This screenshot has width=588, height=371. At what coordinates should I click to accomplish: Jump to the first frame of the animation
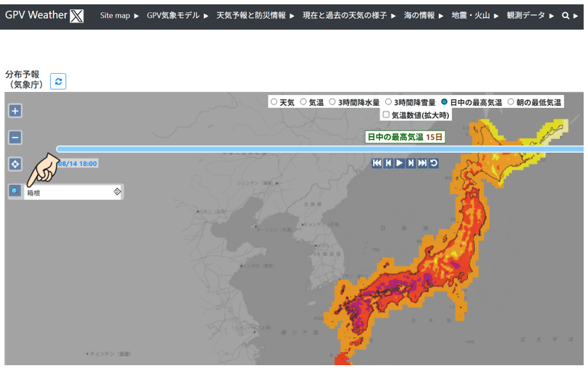pyautogui.click(x=377, y=163)
